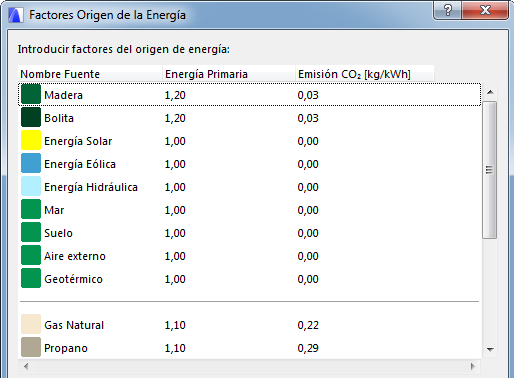
Task: Select the Mar source name
Action: [x=54, y=210]
